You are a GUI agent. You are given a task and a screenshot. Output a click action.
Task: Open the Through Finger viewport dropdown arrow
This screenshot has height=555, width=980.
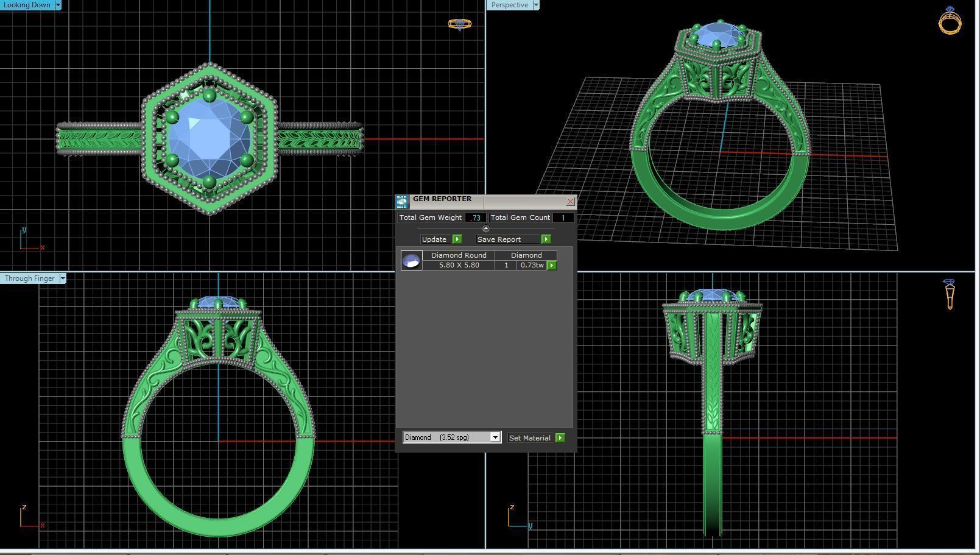62,278
